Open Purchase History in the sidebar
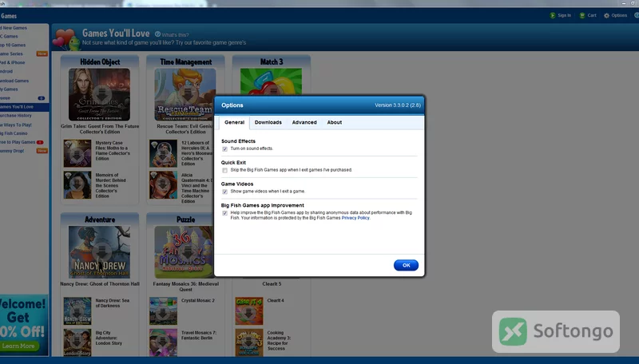 (15, 116)
